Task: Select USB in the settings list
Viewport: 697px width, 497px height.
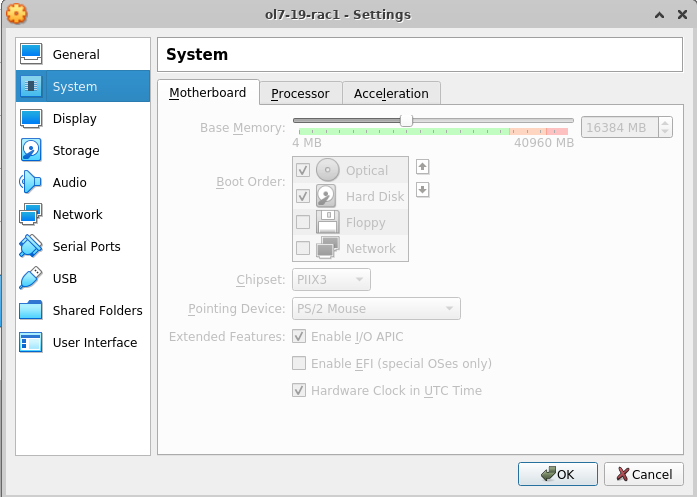Action: point(83,278)
